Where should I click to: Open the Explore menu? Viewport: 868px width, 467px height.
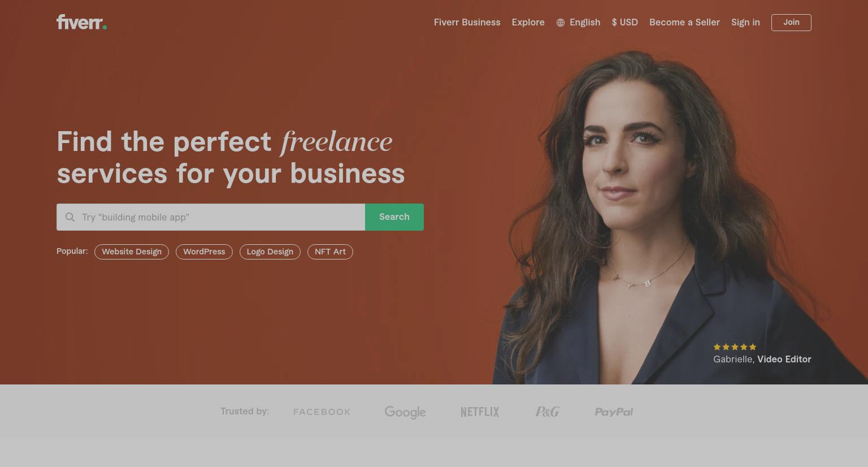pyautogui.click(x=528, y=23)
